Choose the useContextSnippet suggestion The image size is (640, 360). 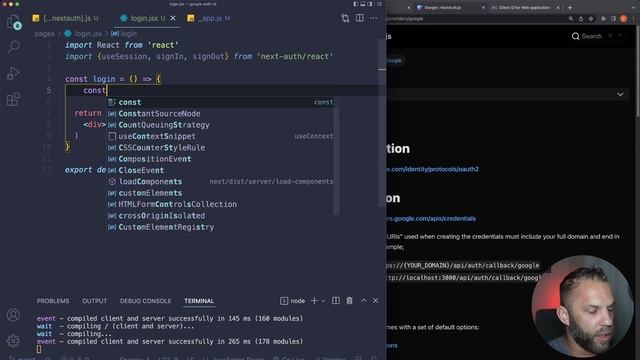coord(220,136)
